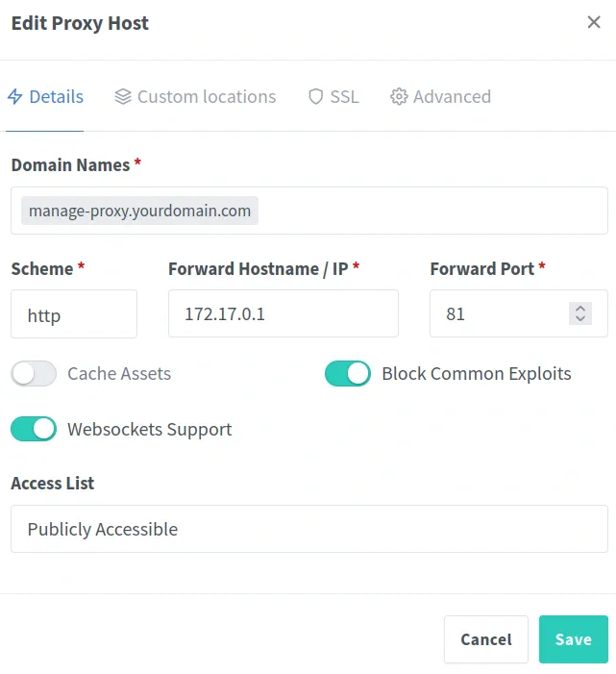
Task: Click the Save button
Action: (x=574, y=639)
